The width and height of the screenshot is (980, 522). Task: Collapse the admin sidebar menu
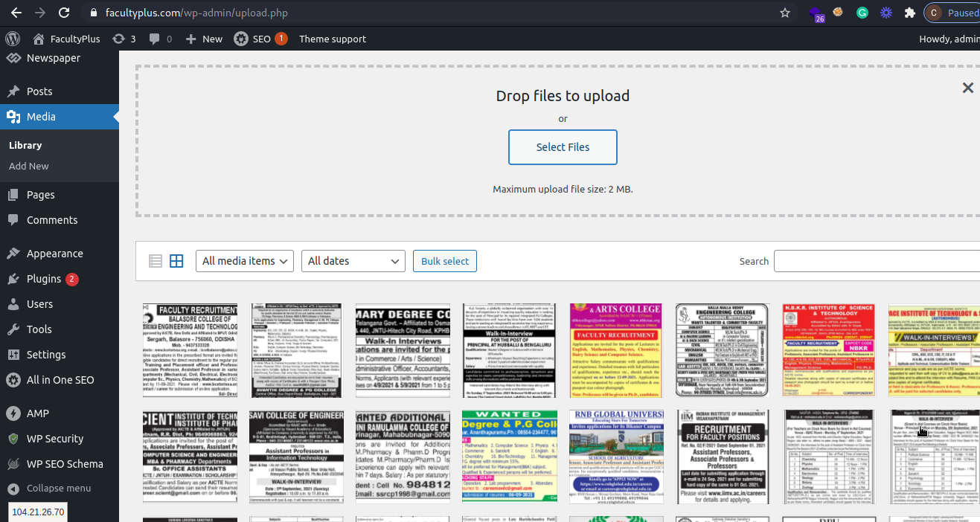[x=60, y=489]
